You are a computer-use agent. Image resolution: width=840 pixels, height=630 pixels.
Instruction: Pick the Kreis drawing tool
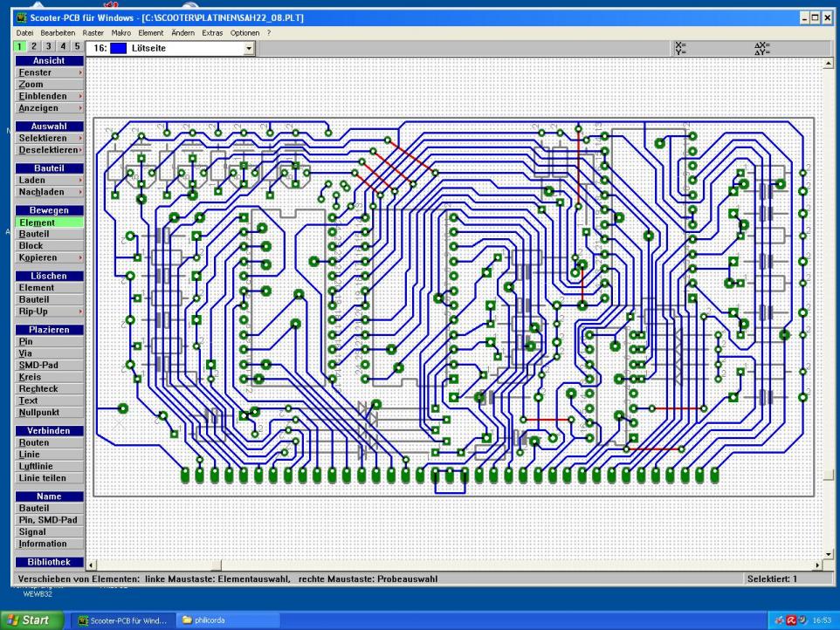pos(31,377)
